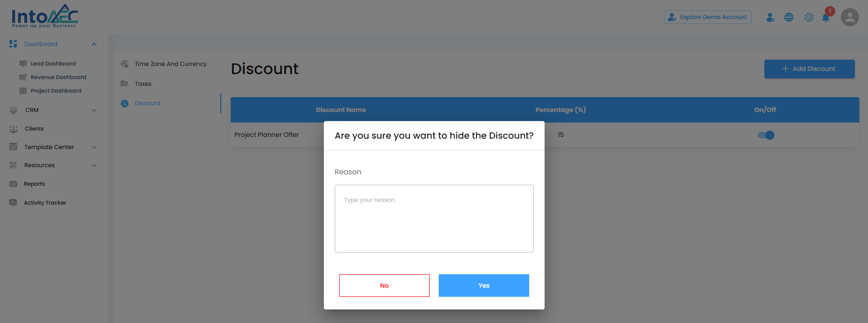Viewport: 868px width, 323px height.
Task: Click the IntoAEC logo
Action: (45, 16)
